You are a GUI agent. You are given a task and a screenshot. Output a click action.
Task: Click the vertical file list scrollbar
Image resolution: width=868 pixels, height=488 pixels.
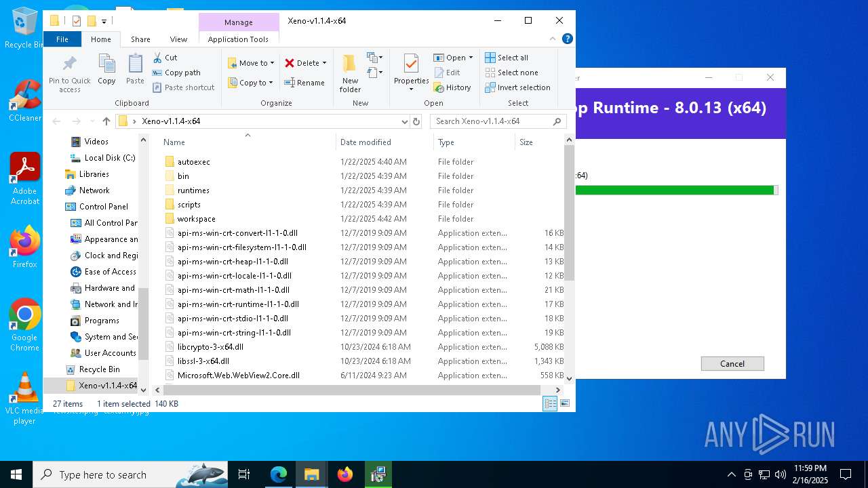[x=570, y=213]
